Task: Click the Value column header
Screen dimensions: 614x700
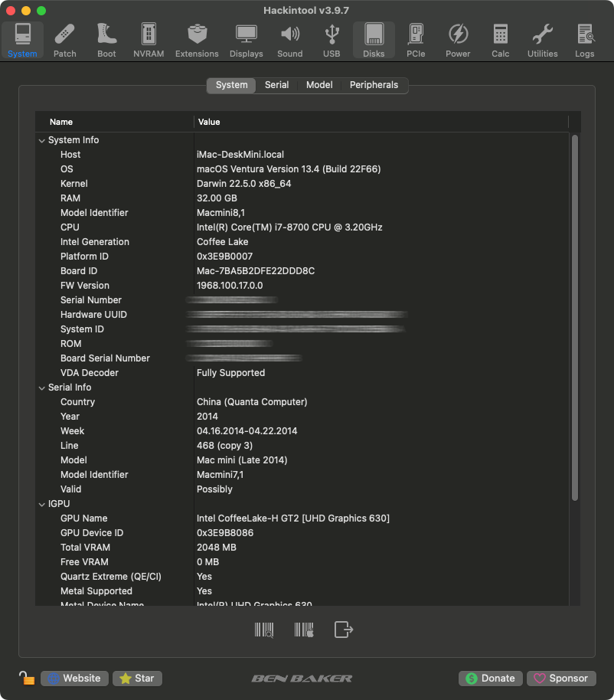Action: (x=381, y=122)
